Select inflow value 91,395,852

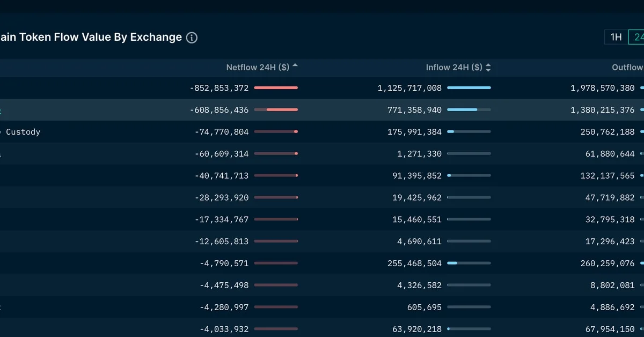[x=417, y=176]
